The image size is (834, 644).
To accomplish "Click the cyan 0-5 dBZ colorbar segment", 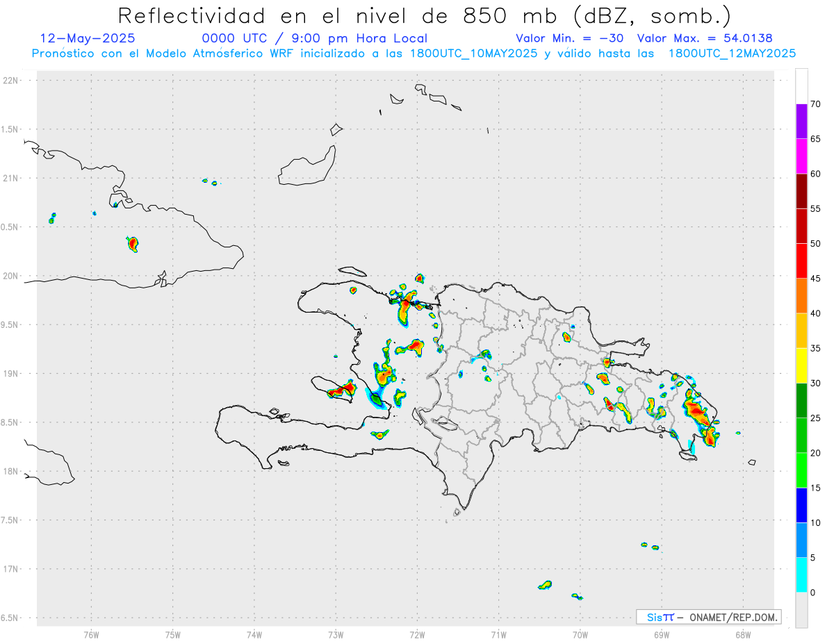I will pos(801,575).
